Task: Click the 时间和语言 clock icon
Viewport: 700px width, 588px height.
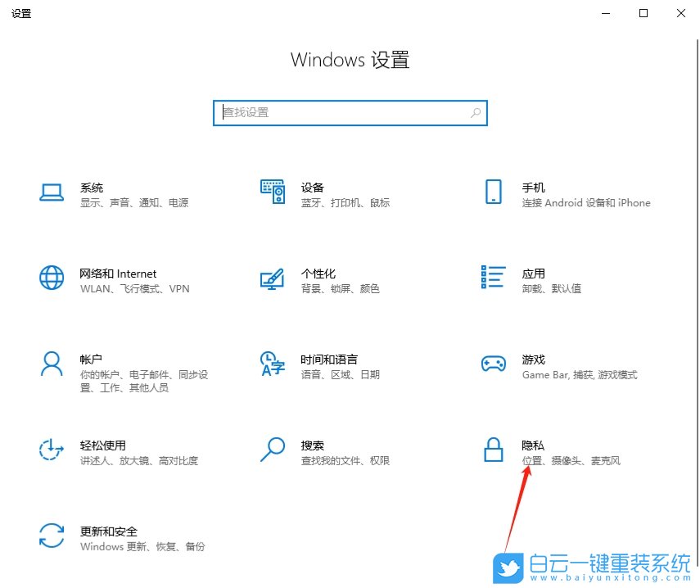Action: click(x=272, y=363)
